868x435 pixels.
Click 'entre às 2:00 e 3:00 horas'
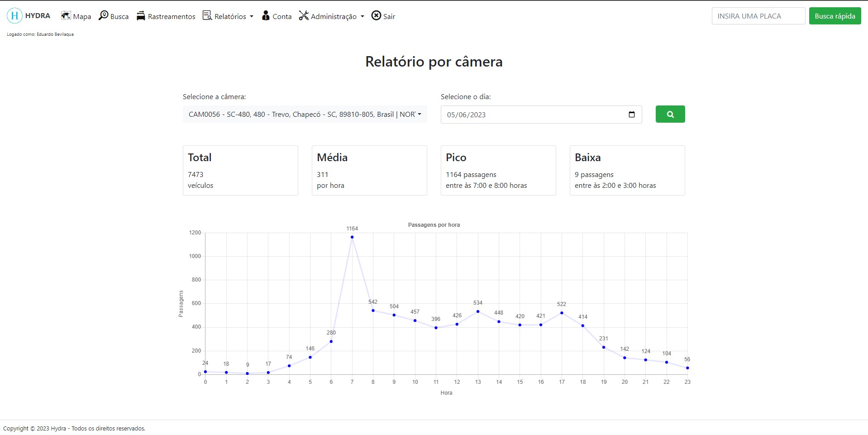click(x=615, y=186)
